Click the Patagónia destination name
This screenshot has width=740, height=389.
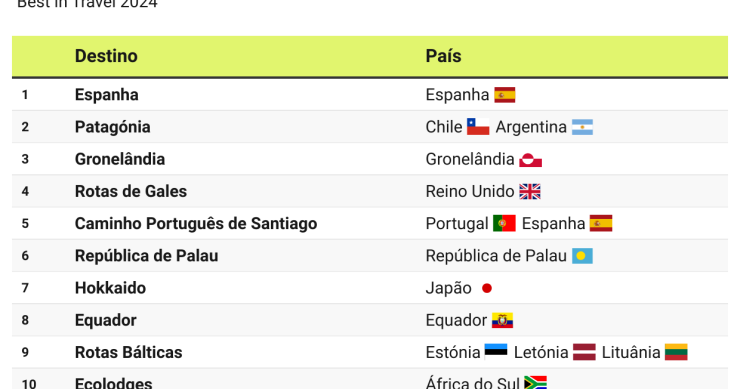tap(112, 127)
